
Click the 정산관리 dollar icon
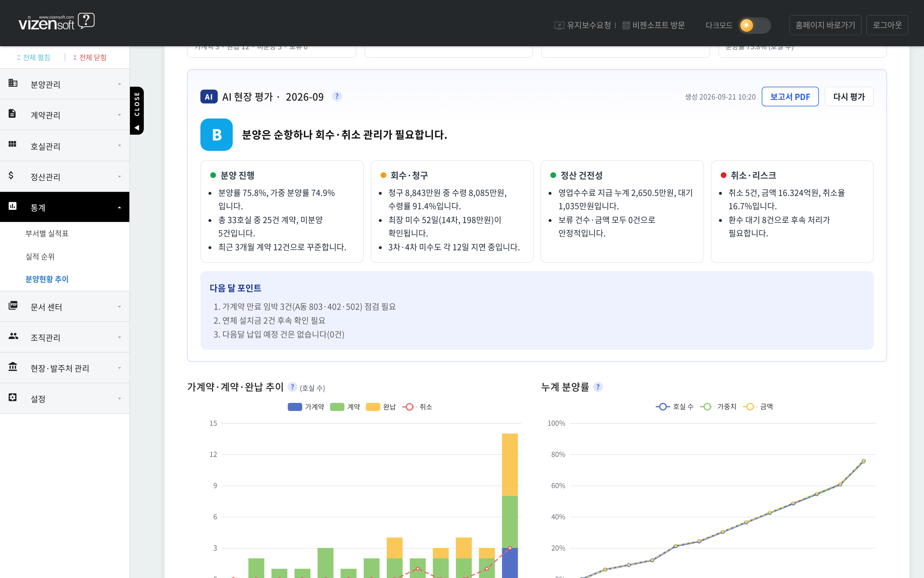pyautogui.click(x=11, y=175)
